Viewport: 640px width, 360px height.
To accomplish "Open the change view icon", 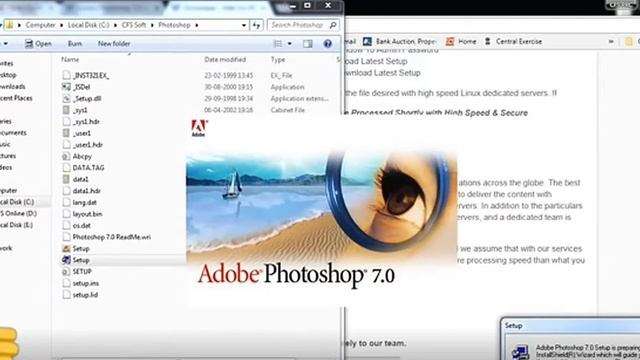I will pyautogui.click(x=278, y=44).
